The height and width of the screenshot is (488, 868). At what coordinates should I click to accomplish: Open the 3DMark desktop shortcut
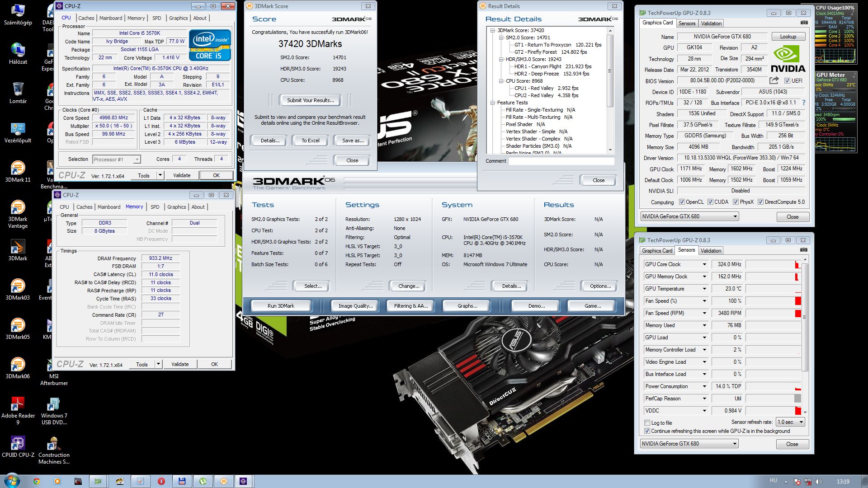point(18,250)
